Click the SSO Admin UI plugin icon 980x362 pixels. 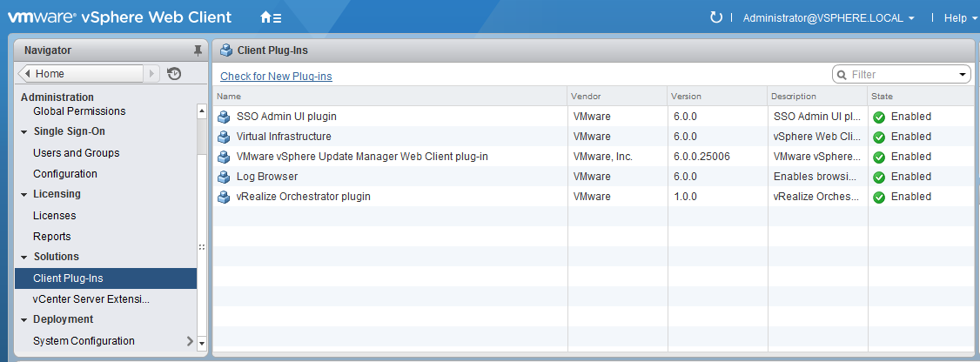pyautogui.click(x=225, y=117)
